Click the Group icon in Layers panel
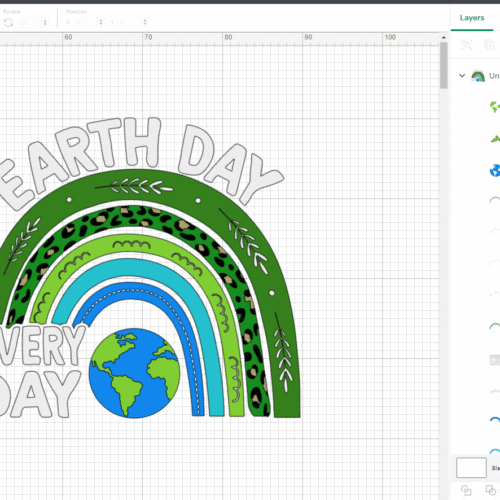This screenshot has width=500, height=500. click(x=467, y=45)
